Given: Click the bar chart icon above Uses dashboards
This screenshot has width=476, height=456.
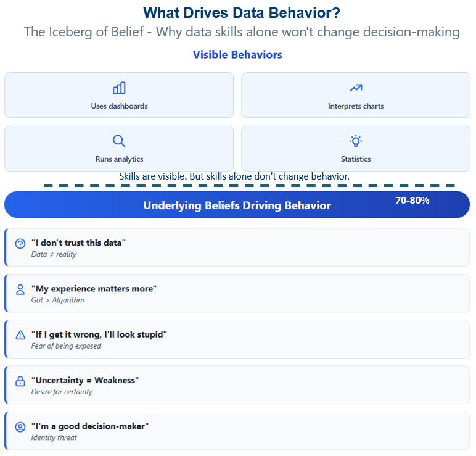Looking at the screenshot, I should tap(119, 88).
